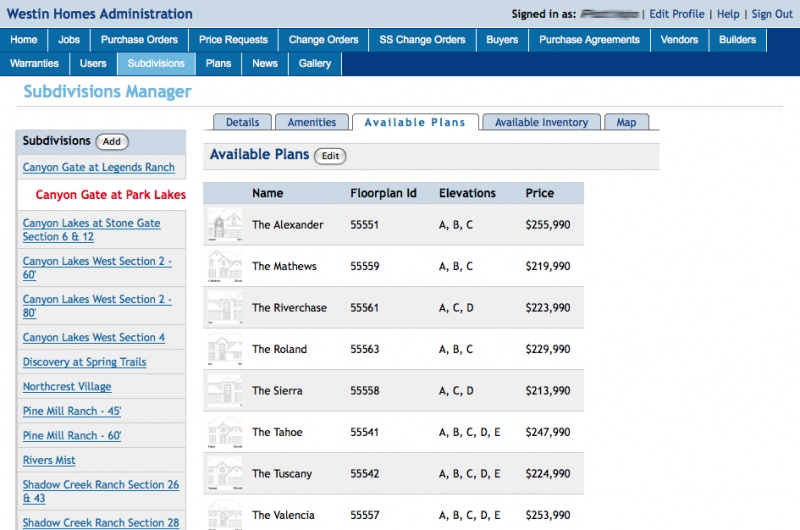
Task: Open Shadow Creek Ranch Section 26 & 43
Action: 101,491
